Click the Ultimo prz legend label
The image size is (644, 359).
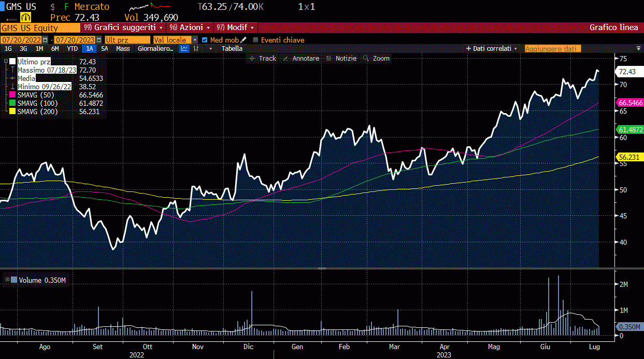(34, 61)
